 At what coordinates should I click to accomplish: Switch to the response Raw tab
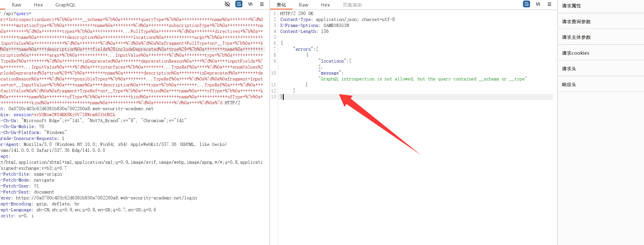[303, 5]
